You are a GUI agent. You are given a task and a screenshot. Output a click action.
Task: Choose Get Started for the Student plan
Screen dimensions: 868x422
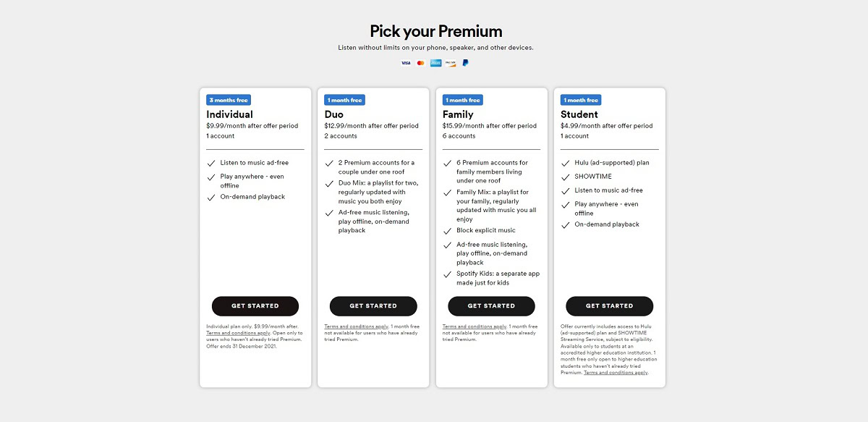click(609, 306)
